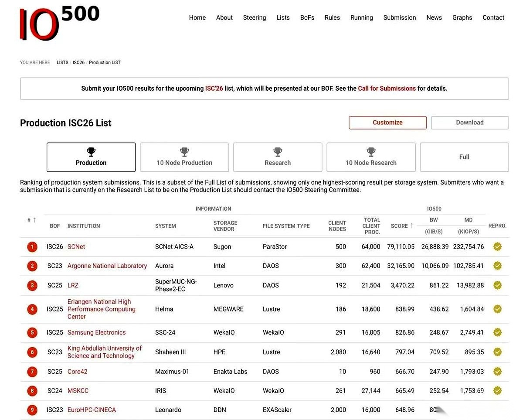Go to the Submission page
The width and height of the screenshot is (523, 420).
[400, 17]
